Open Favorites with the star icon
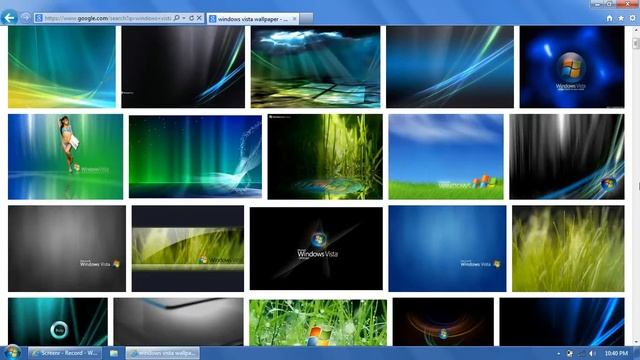Screen dimensions: 640x360 (x=621, y=18)
